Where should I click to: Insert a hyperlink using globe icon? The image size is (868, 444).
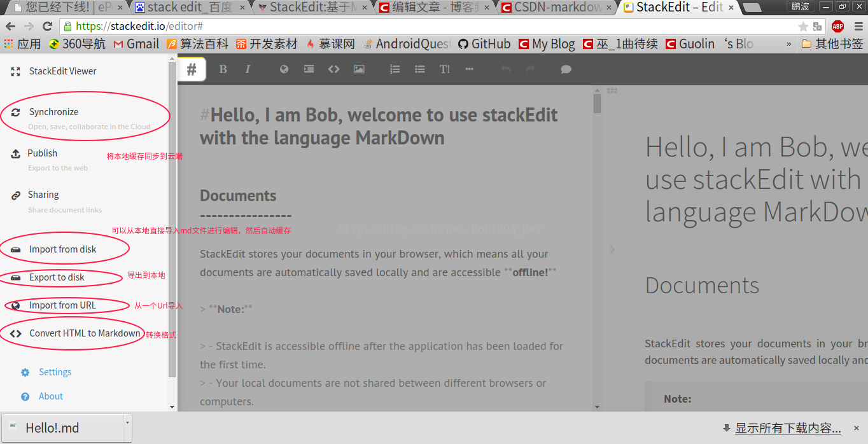coord(284,69)
